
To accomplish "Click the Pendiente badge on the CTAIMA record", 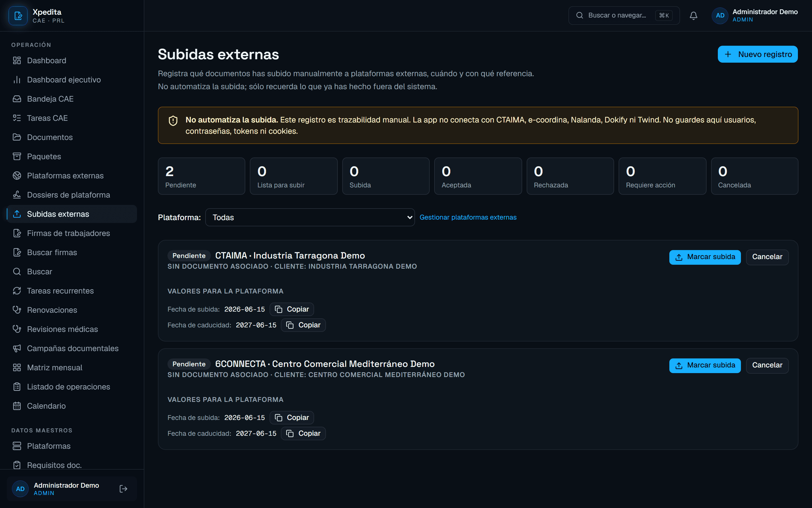I will (189, 256).
